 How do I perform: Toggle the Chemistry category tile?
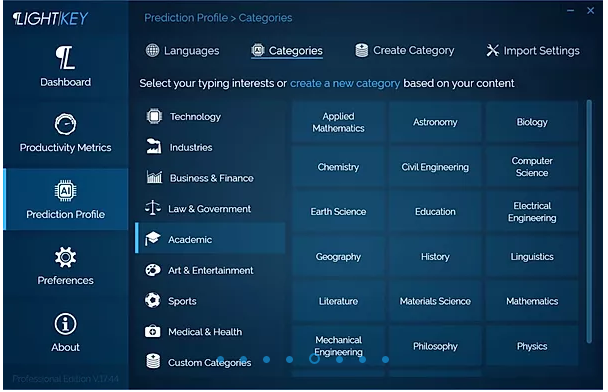pos(338,167)
